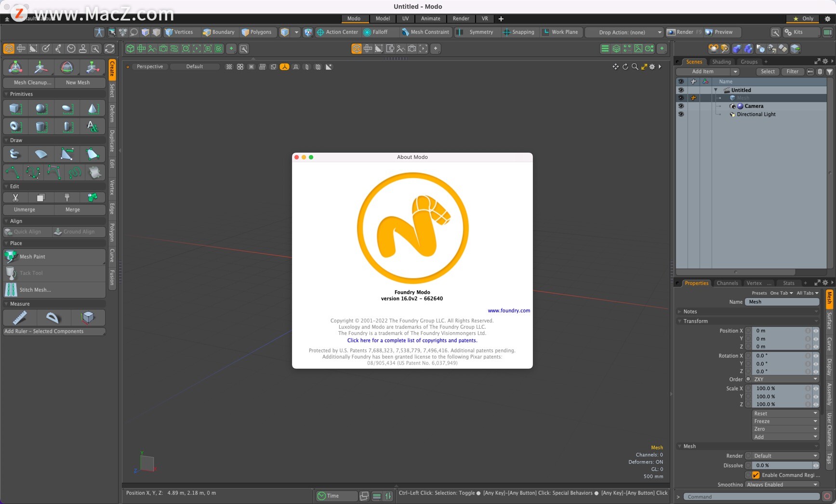Collapse the Untitled scene tree

716,90
